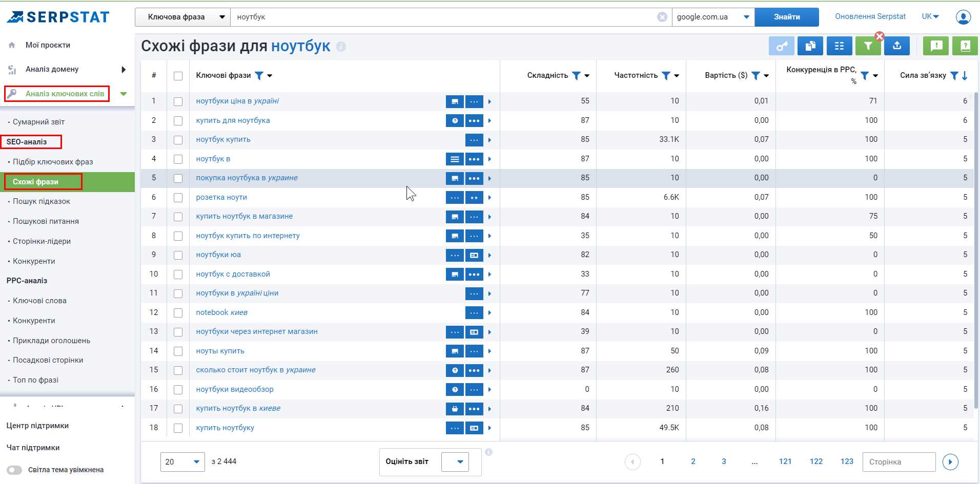This screenshot has width=980, height=484.
Task: Click the green filter toolbar button
Action: (x=868, y=46)
